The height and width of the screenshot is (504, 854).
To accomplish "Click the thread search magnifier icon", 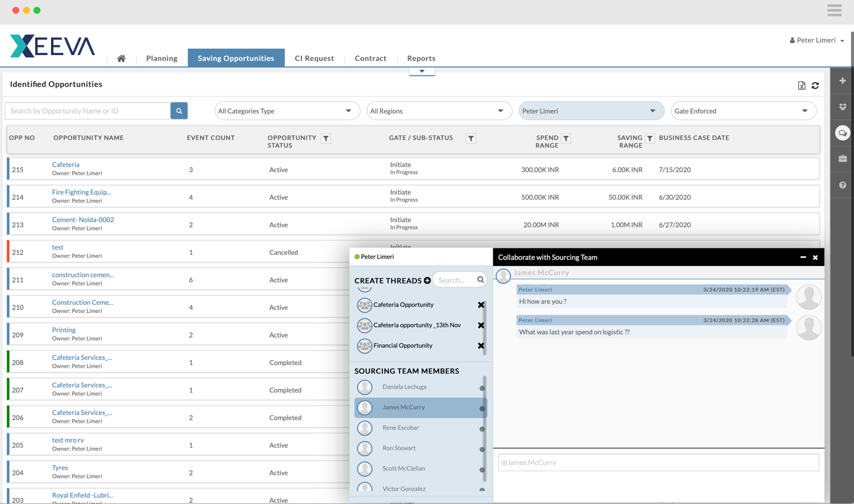I will pos(480,280).
